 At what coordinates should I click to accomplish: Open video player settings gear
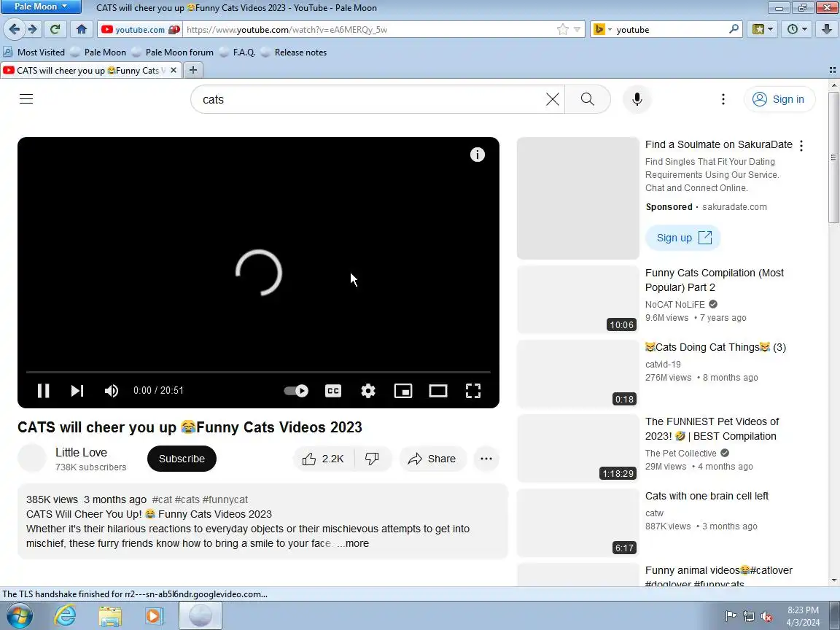[368, 391]
